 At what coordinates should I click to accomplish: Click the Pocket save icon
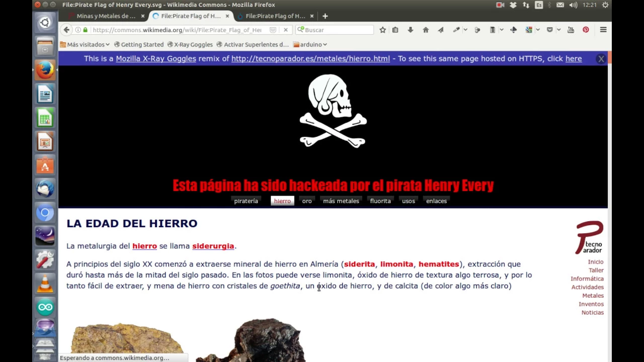tap(550, 30)
